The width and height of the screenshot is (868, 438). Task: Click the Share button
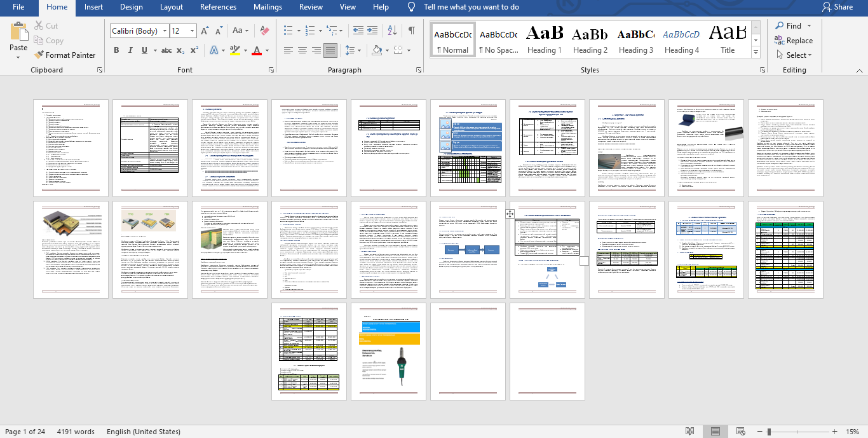tap(837, 7)
